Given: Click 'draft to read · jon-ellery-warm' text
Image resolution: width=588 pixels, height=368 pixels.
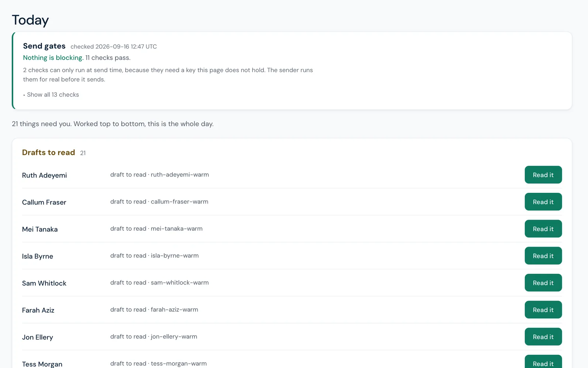Looking at the screenshot, I should (x=154, y=336).
